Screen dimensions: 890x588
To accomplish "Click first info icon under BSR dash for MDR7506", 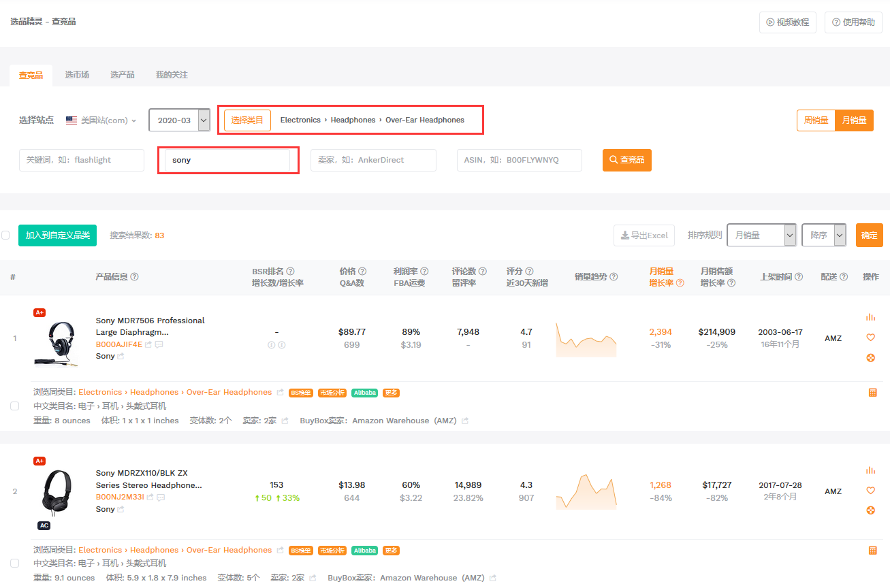I will click(x=271, y=345).
